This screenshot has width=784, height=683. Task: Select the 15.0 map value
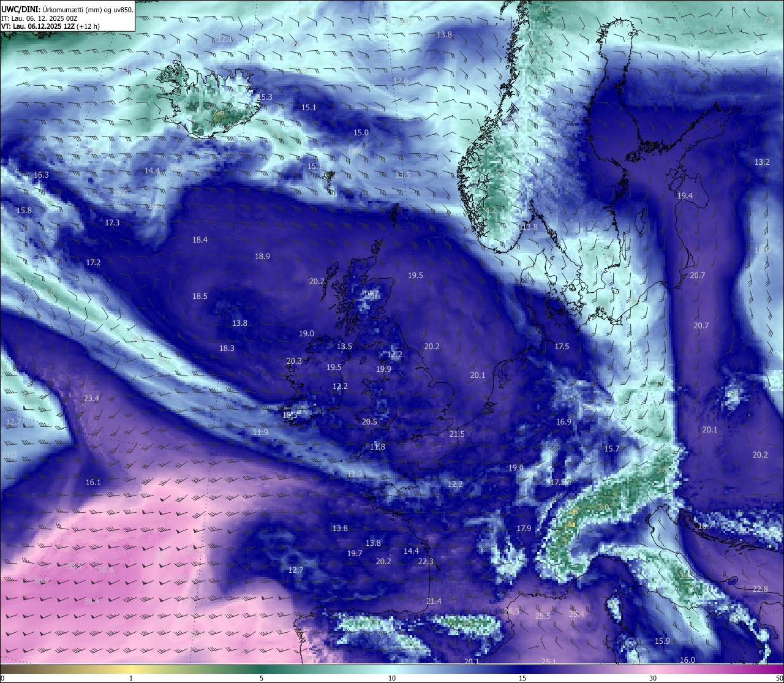361,132
